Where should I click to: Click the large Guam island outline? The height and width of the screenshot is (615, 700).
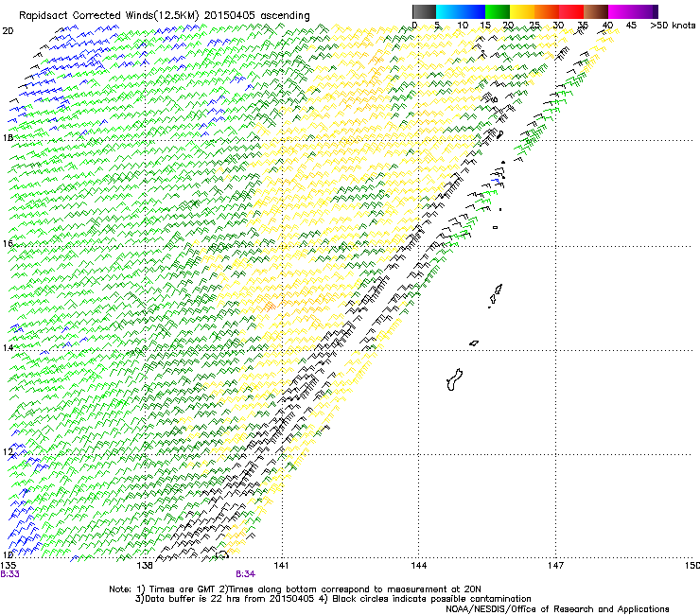coord(454,379)
